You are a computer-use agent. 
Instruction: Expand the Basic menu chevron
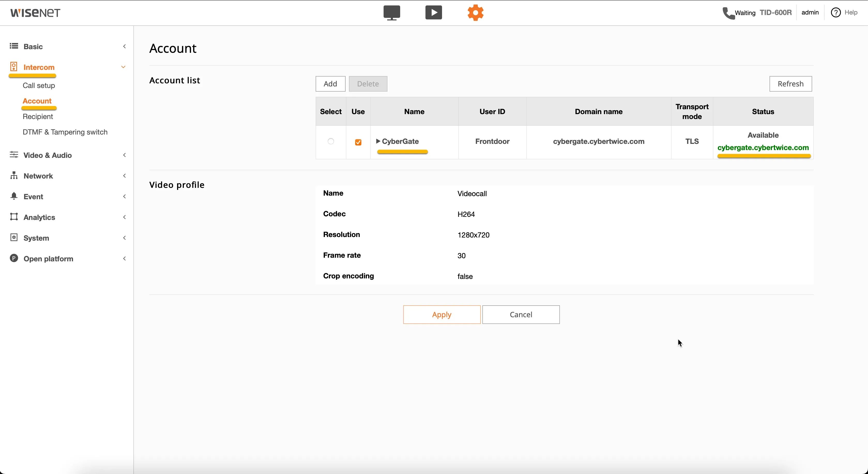click(x=124, y=46)
